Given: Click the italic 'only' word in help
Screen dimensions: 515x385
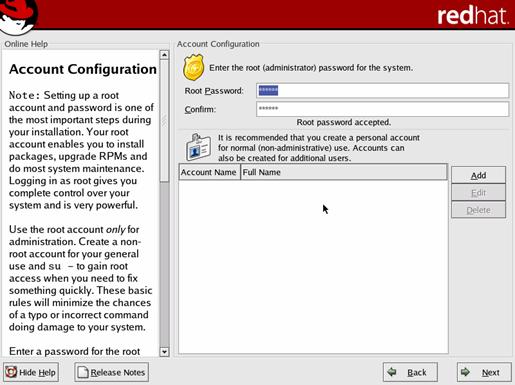Looking at the screenshot, I should click(115, 230).
